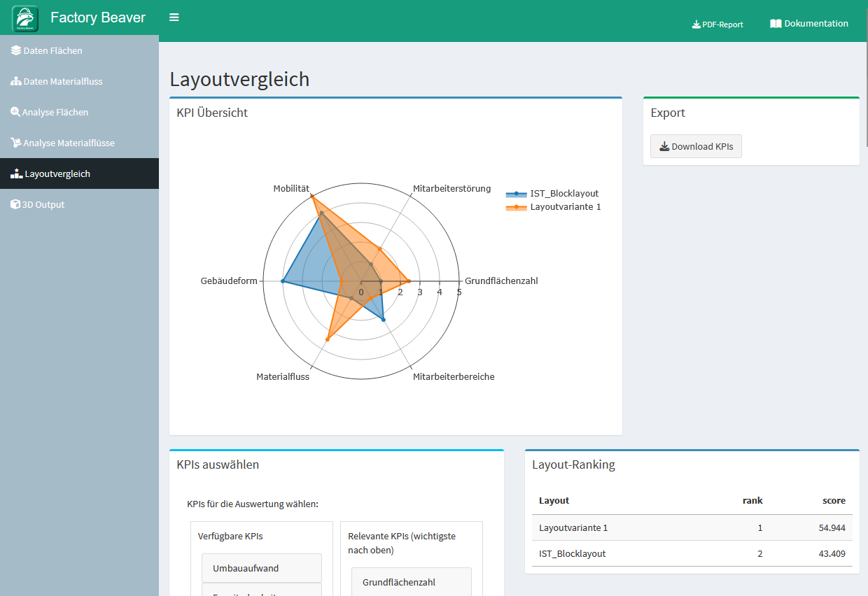Select the Umbauaufwand KPI item
This screenshot has height=596, width=868.
coord(261,568)
